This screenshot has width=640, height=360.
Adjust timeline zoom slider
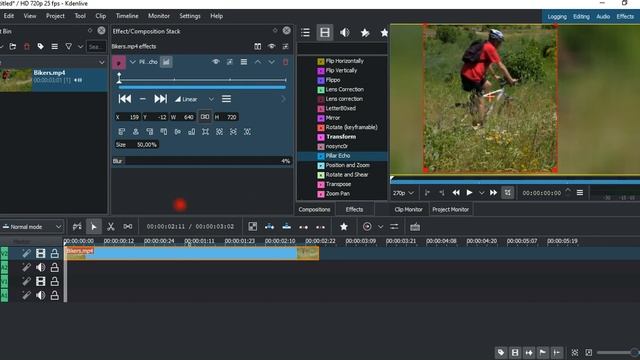tap(618, 352)
